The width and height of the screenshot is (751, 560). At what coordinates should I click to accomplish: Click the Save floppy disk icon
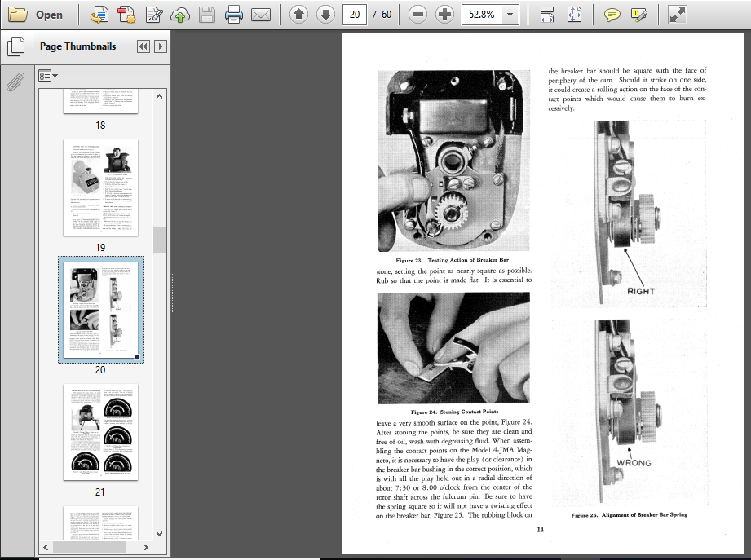tap(207, 15)
